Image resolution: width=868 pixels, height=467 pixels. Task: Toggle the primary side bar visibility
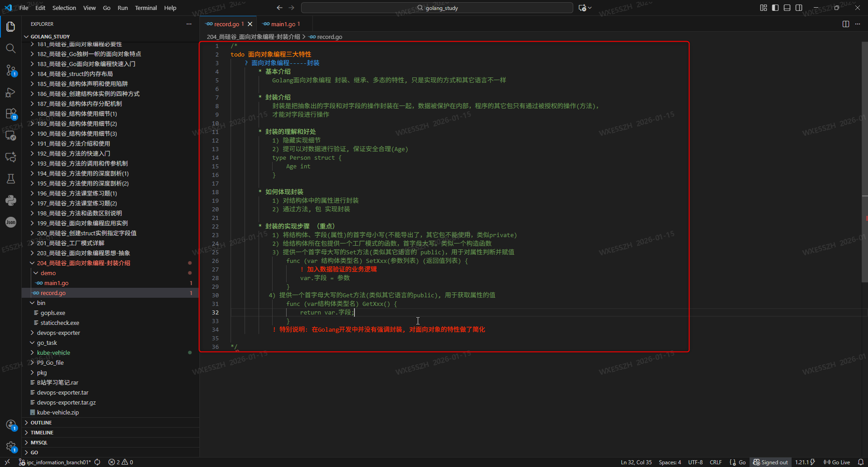(x=775, y=8)
